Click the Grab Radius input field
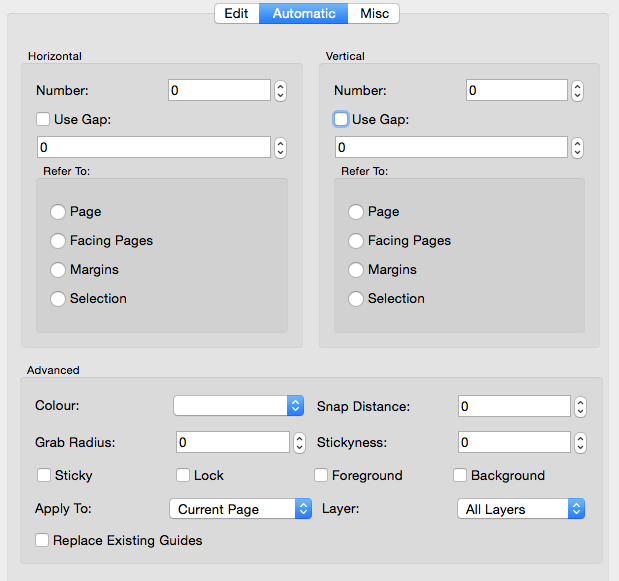The height and width of the screenshot is (581, 619). pyautogui.click(x=231, y=442)
